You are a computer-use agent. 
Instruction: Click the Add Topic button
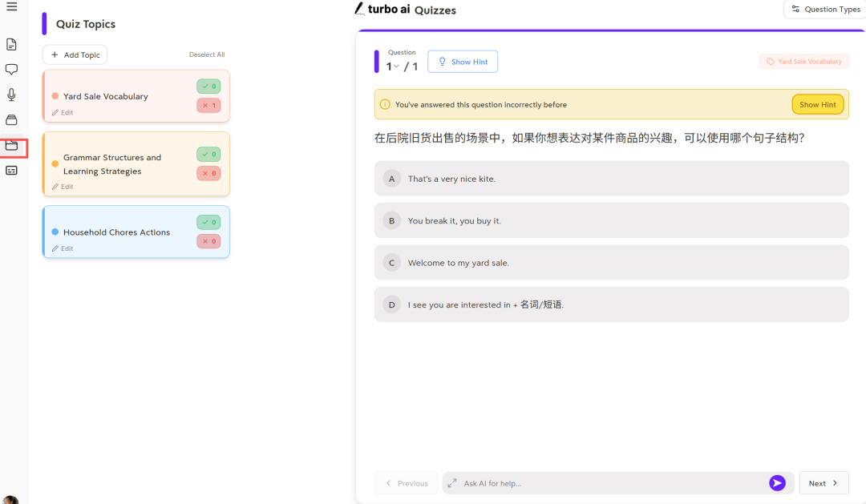pos(75,54)
